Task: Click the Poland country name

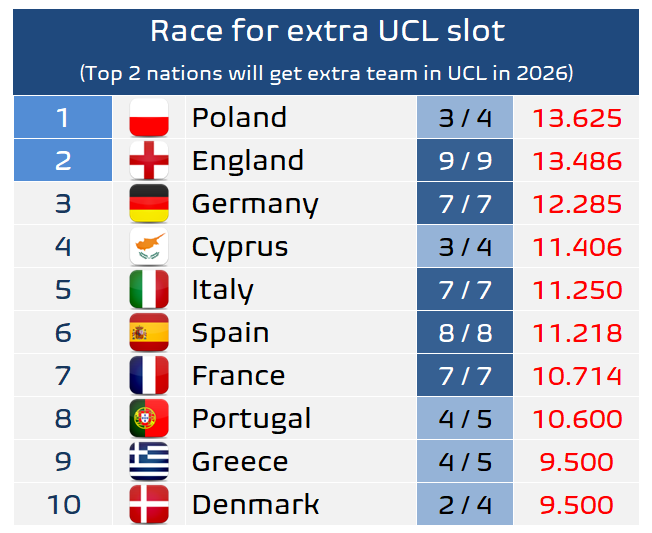Action: (x=239, y=118)
